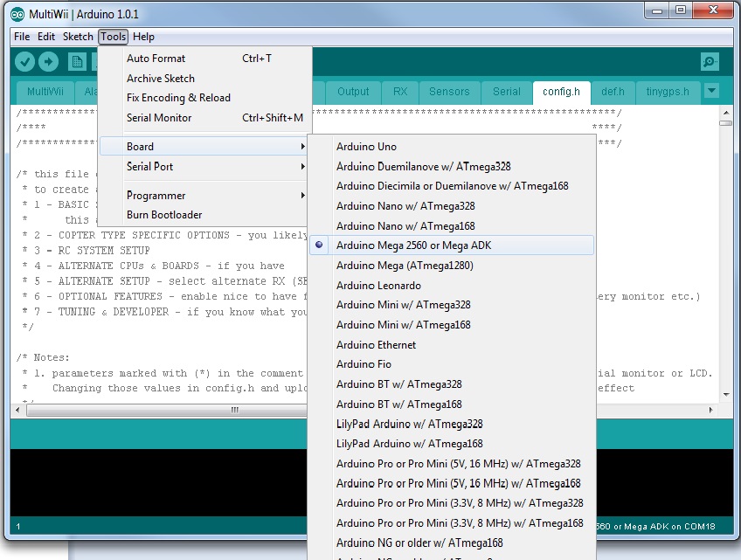Switch to the Output tab
The width and height of the screenshot is (741, 560).
click(353, 92)
